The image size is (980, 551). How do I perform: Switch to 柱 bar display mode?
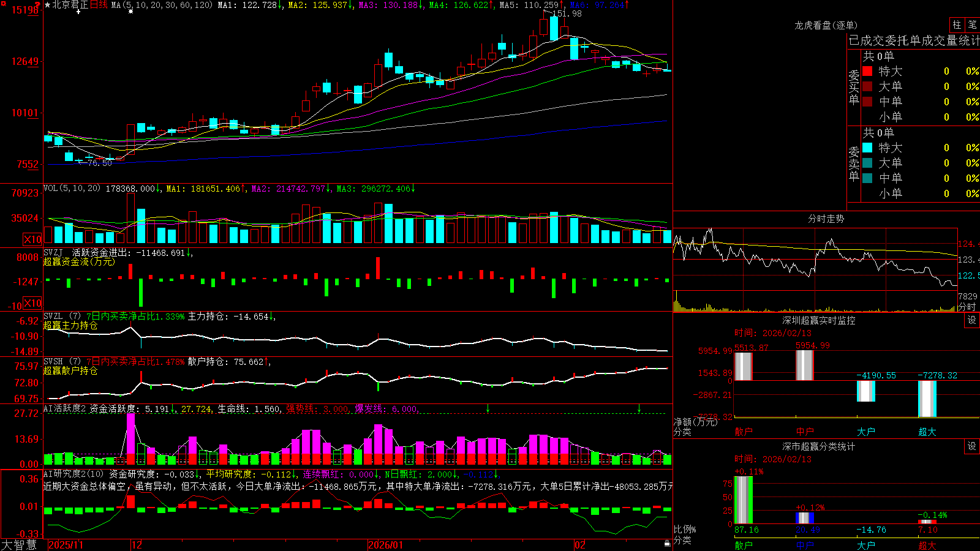pos(957,25)
